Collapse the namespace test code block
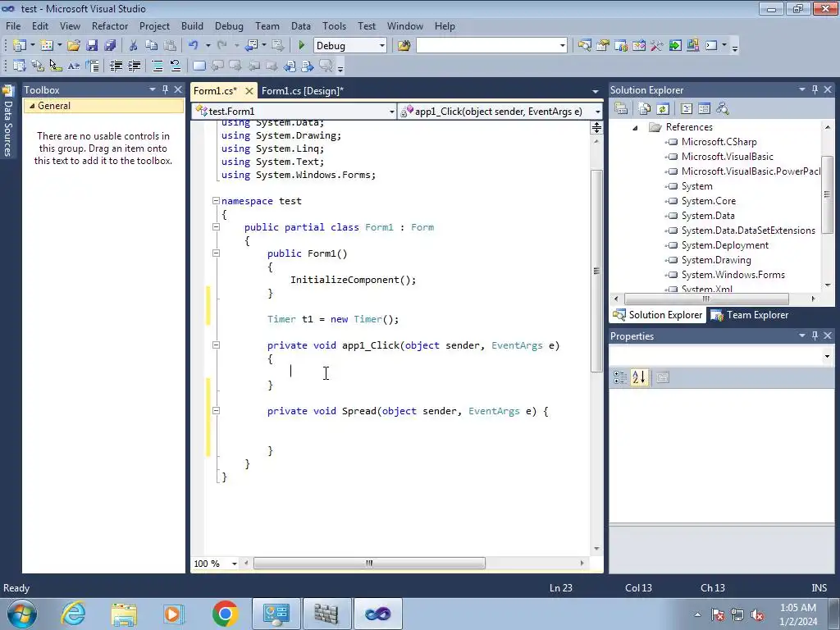This screenshot has width=840, height=630. [216, 201]
